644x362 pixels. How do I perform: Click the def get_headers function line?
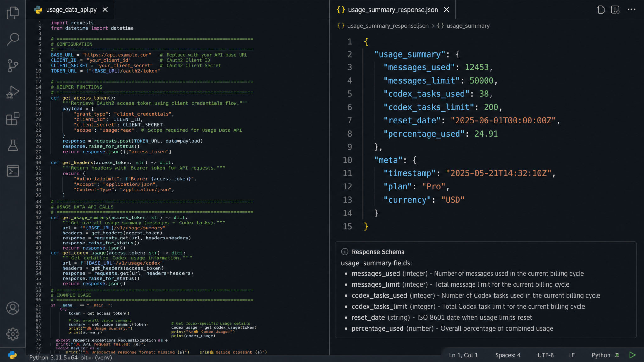[112, 163]
